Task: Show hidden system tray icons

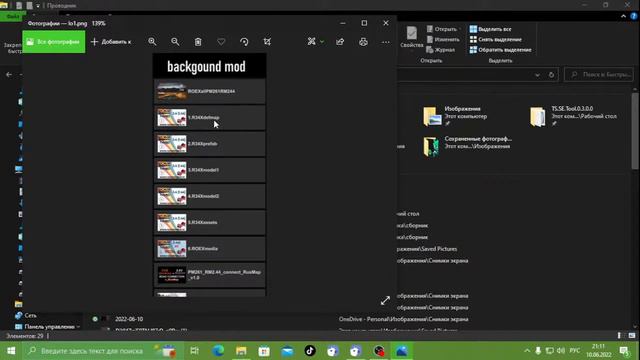Action: [527, 351]
